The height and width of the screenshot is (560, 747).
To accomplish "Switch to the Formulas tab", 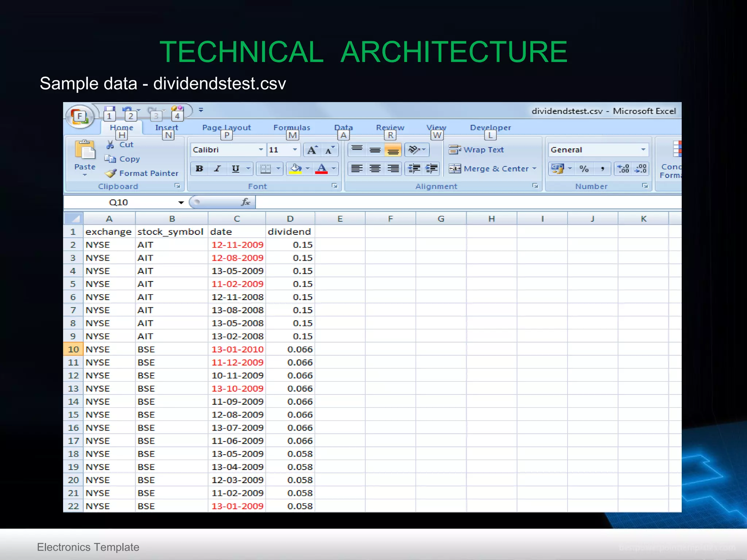I will [292, 128].
